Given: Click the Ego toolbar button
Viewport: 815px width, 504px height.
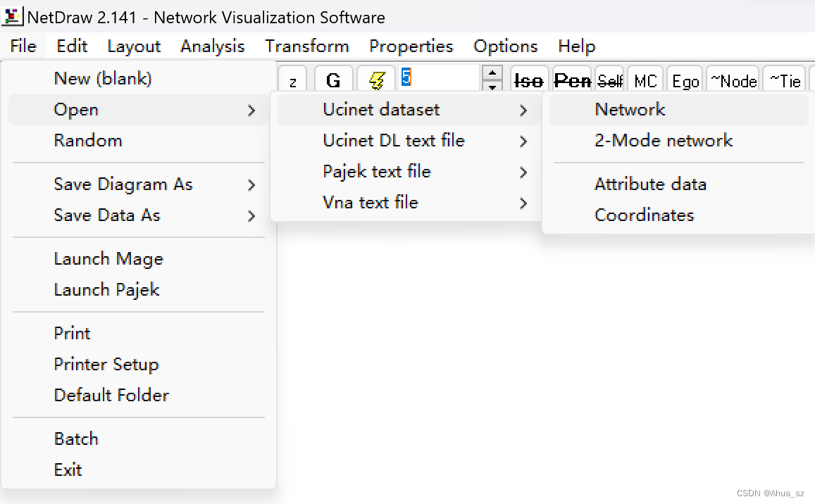Looking at the screenshot, I should pyautogui.click(x=685, y=80).
